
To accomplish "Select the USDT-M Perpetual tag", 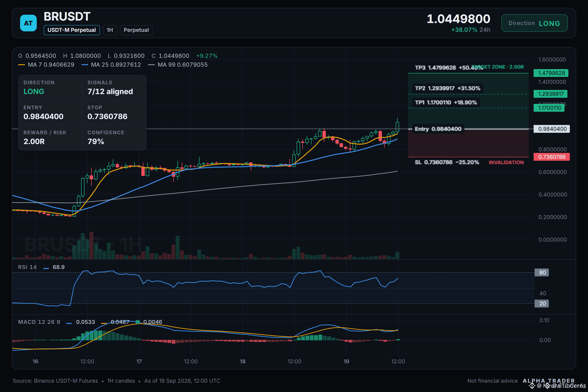I will click(x=72, y=30).
